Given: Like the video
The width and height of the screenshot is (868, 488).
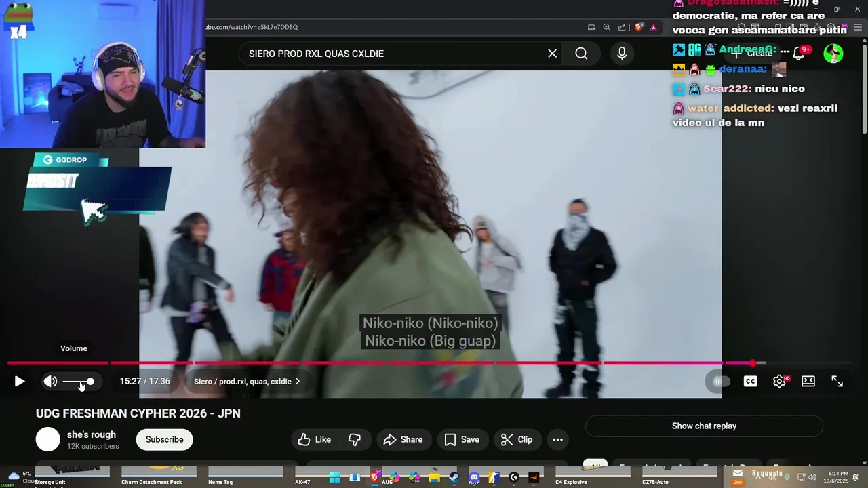Looking at the screenshot, I should pyautogui.click(x=315, y=440).
